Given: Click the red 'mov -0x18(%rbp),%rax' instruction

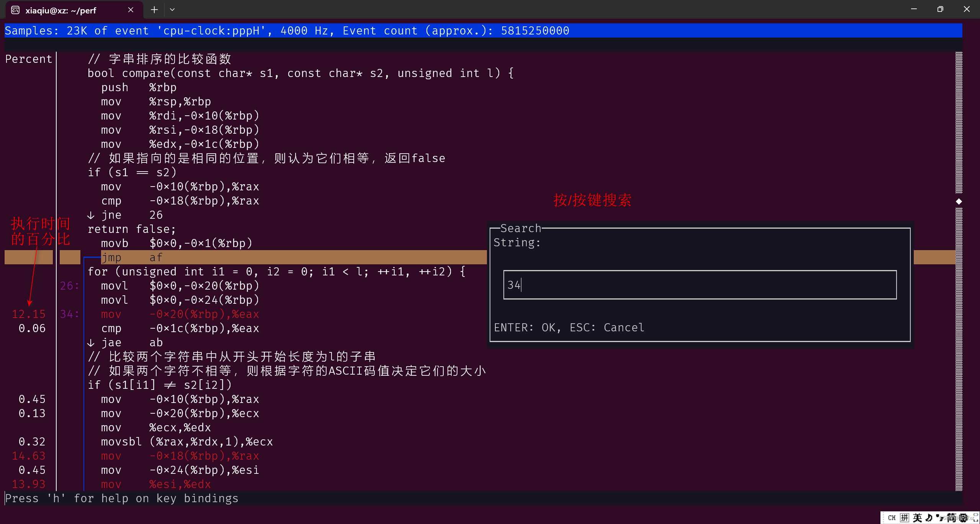Looking at the screenshot, I should (x=180, y=456).
